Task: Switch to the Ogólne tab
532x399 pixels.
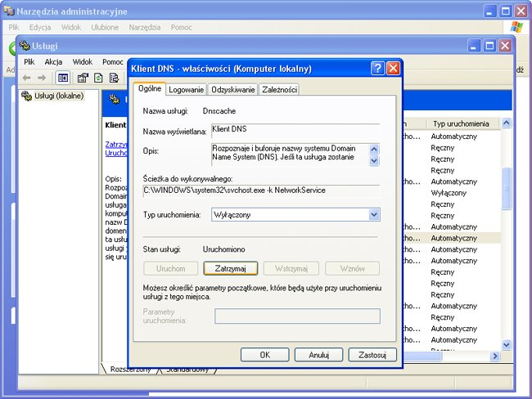Action: click(x=150, y=89)
